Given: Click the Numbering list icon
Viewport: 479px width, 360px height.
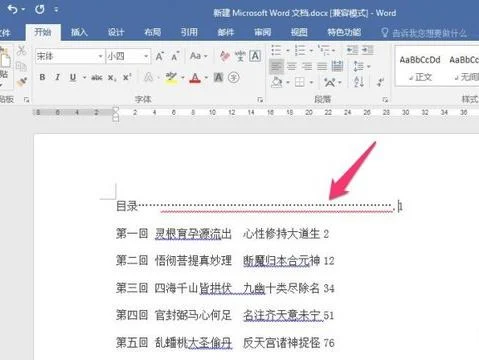Looking at the screenshot, I should [300, 50].
